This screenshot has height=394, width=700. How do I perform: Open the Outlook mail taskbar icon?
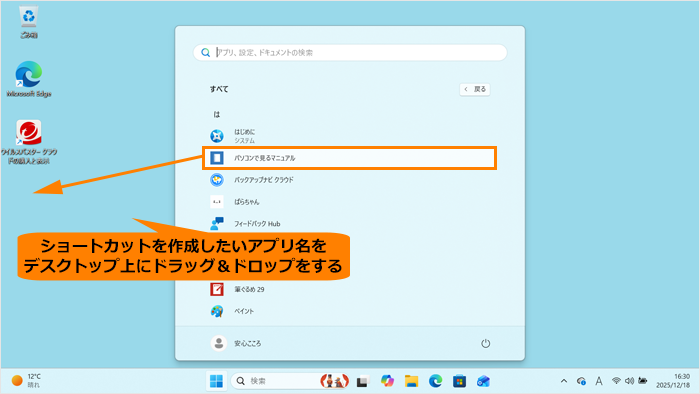tap(483, 381)
